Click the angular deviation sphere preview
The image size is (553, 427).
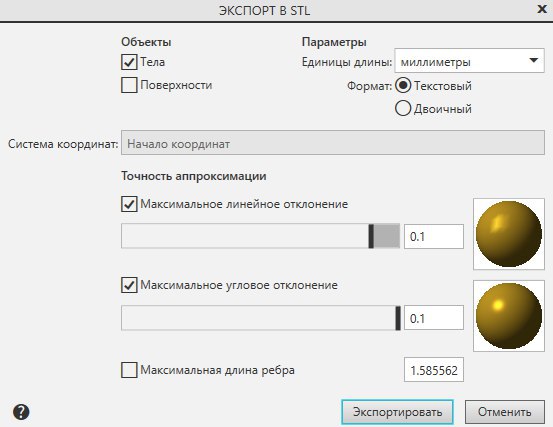pos(509,316)
